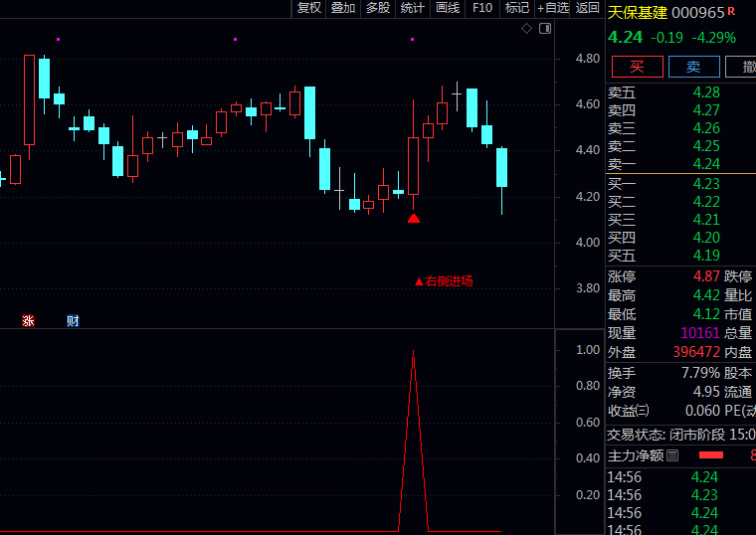The height and width of the screenshot is (535, 756).
Task: Select 买五 price 4.19
Action: (706, 255)
